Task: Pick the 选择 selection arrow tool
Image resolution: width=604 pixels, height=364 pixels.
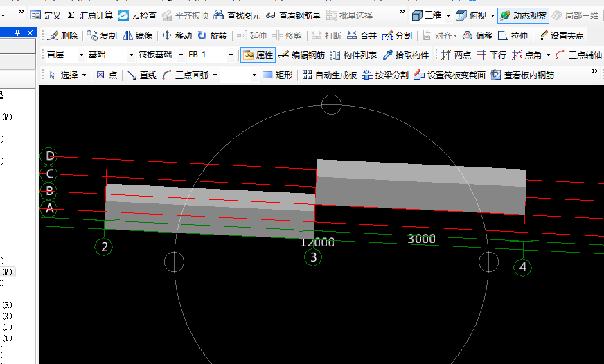Action: 64,75
